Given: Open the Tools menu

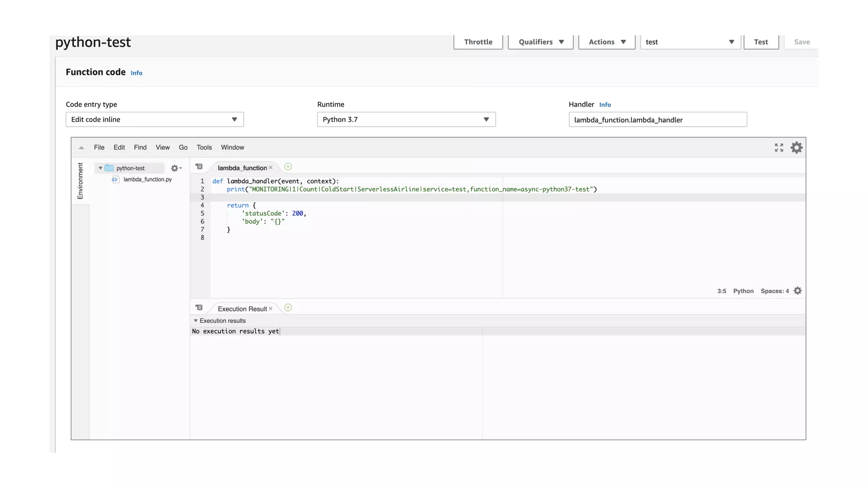Looking at the screenshot, I should pyautogui.click(x=204, y=147).
